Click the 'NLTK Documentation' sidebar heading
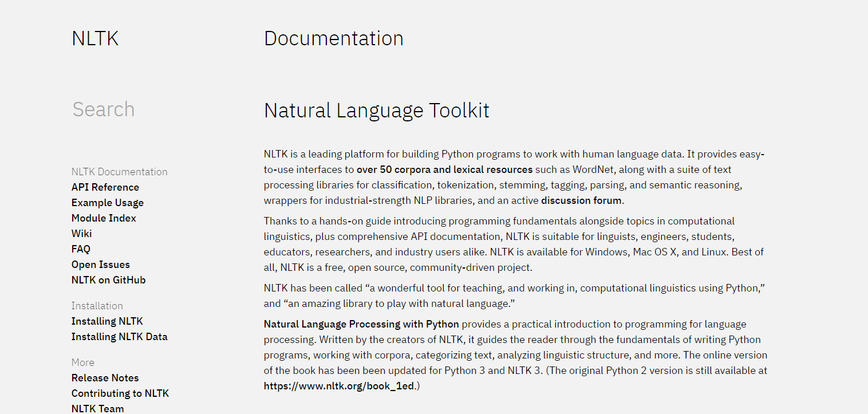 coord(120,172)
